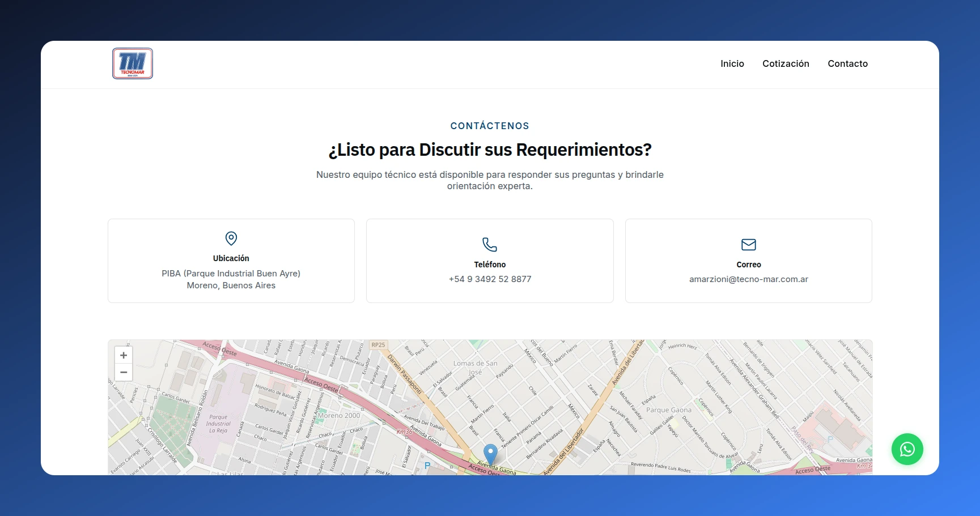The image size is (980, 516).
Task: Click 'Parque Gaona' label on the map
Action: 669,410
